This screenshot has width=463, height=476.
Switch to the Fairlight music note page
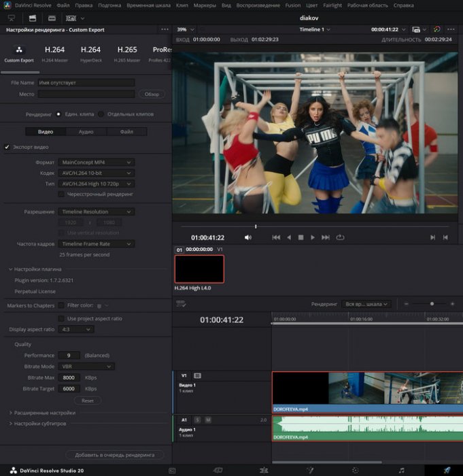tap(401, 470)
